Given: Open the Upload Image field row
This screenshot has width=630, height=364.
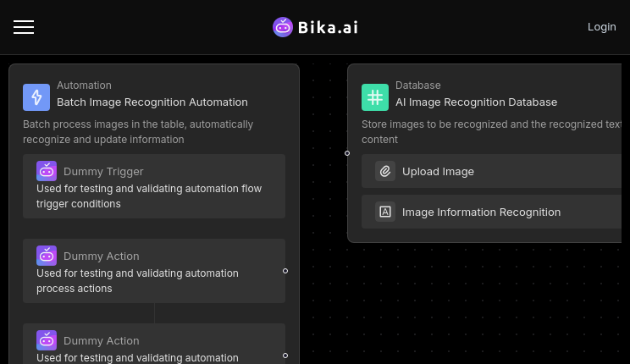Looking at the screenshot, I should (492, 171).
